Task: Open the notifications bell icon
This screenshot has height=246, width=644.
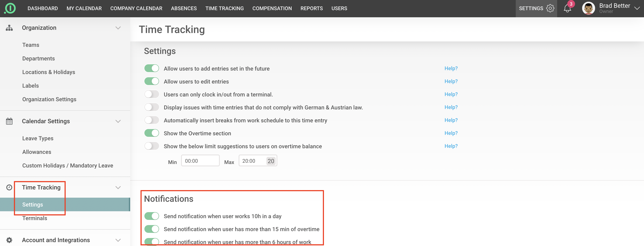Action: [567, 8]
